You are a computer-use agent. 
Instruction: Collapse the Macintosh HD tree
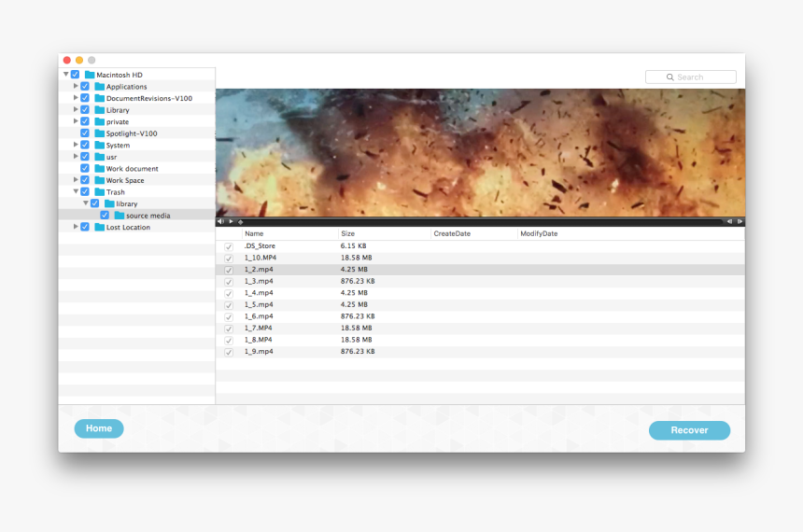coord(66,75)
